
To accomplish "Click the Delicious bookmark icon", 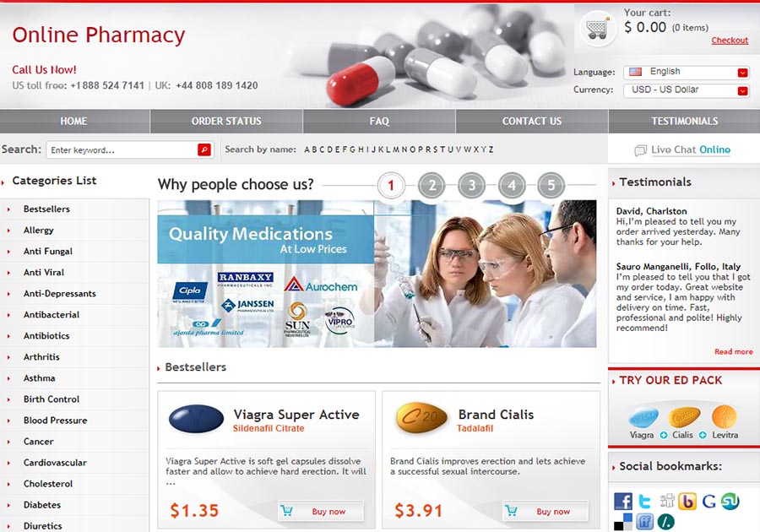I will pyautogui.click(x=623, y=522).
